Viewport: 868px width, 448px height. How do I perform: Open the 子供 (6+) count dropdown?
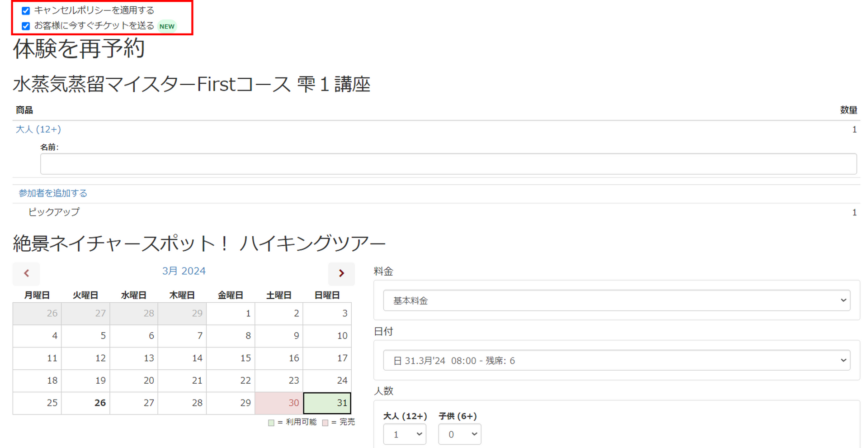459,434
